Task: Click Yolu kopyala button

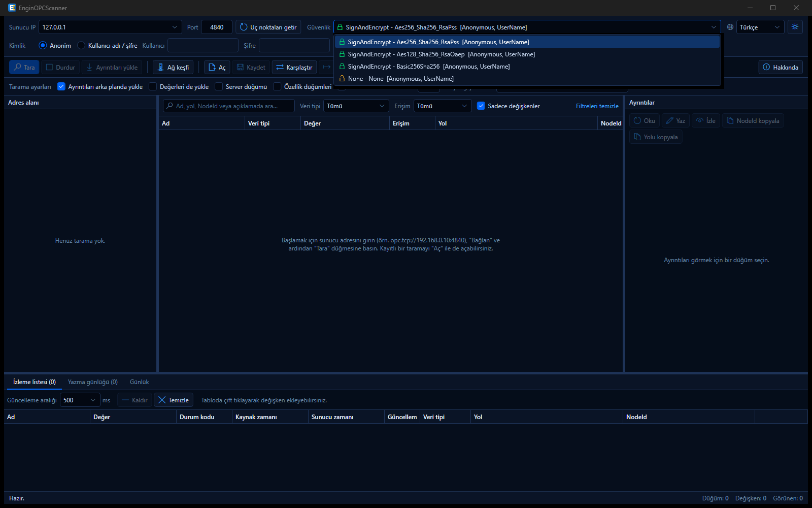Action: (656, 137)
